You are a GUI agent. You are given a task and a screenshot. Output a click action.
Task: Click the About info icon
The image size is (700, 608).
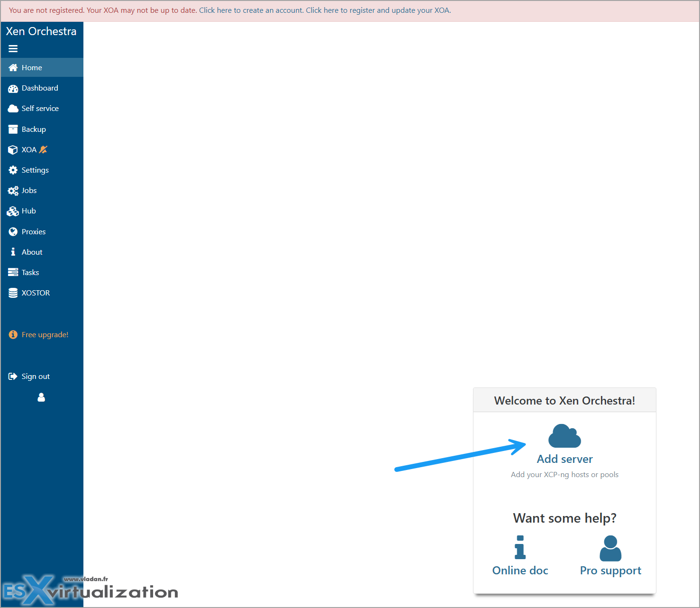(13, 252)
